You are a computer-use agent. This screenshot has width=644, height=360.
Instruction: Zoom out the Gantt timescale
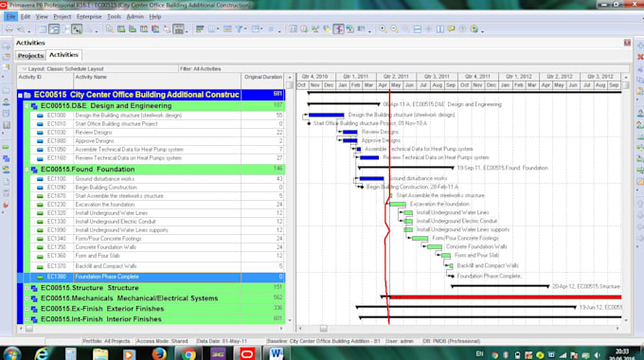tap(394, 29)
